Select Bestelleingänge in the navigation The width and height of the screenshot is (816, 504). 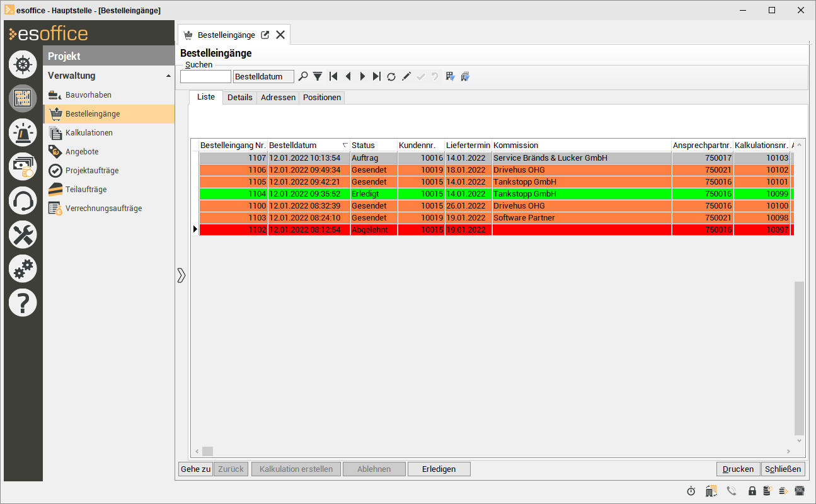tap(108, 114)
